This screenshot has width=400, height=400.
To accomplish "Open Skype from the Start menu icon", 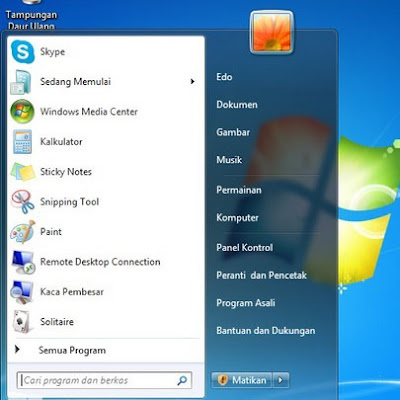I will [x=22, y=52].
